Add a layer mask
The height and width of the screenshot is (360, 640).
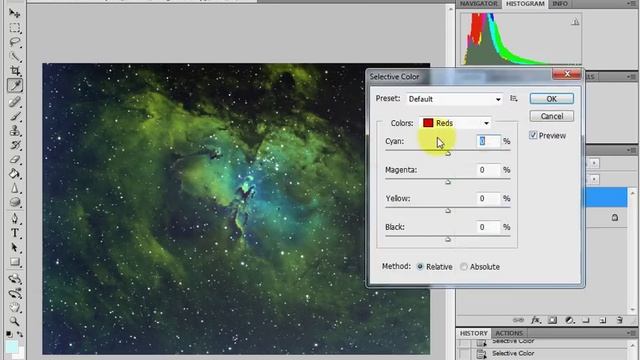552,320
